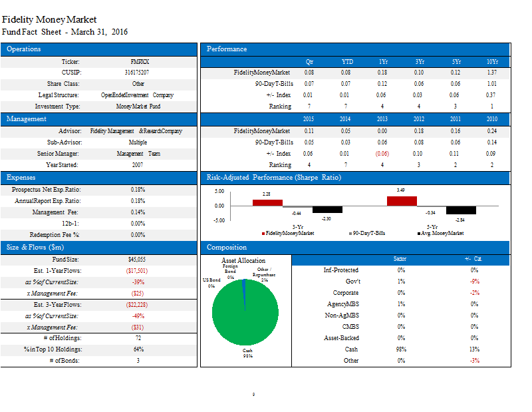
Task: Click the 3-Year Flows value ($22,228)
Action: click(x=137, y=305)
